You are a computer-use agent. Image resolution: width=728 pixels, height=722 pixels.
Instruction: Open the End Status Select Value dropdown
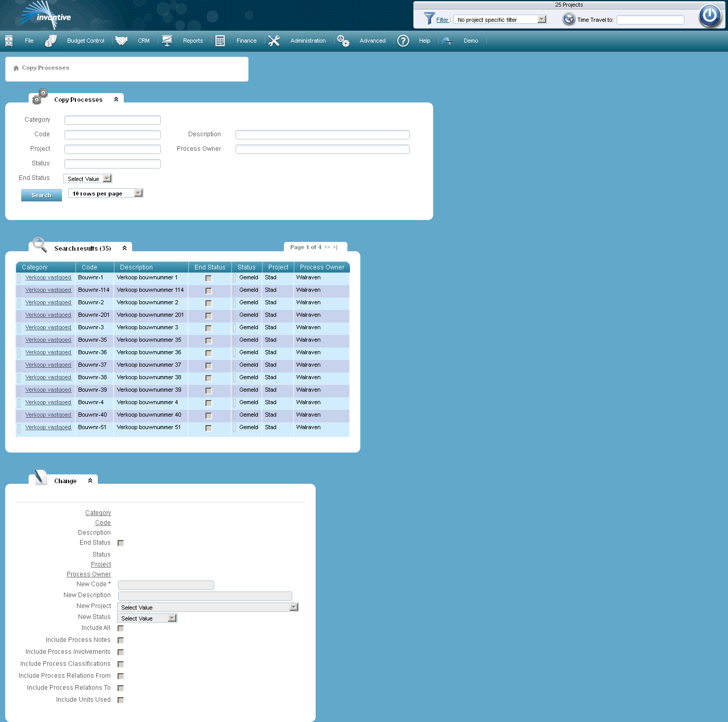107,178
